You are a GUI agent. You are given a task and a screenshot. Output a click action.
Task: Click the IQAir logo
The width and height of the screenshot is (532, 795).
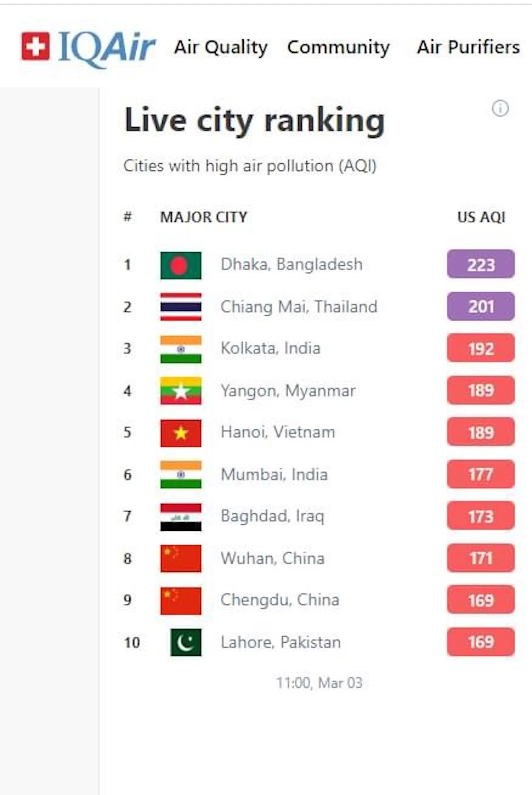[88, 48]
